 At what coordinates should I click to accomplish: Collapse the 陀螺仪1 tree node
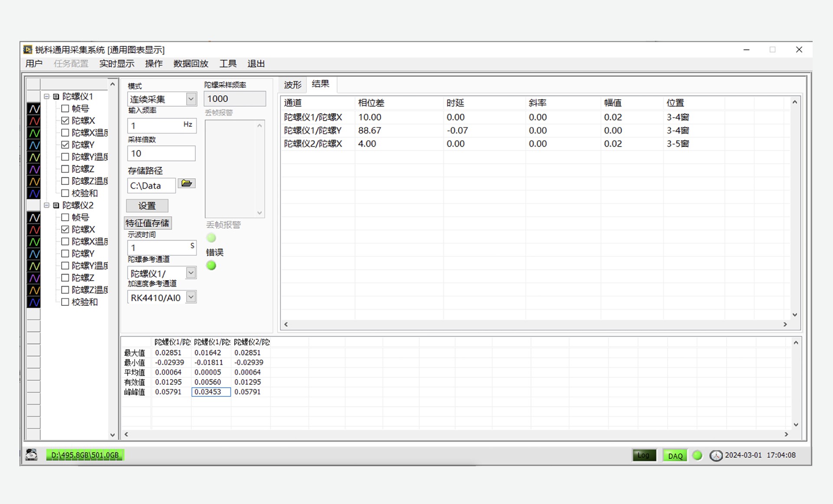click(x=46, y=96)
